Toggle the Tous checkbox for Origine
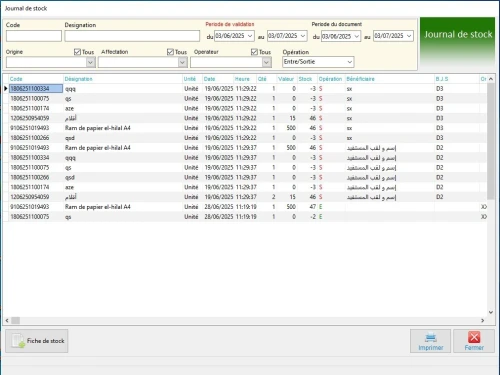 tap(77, 52)
